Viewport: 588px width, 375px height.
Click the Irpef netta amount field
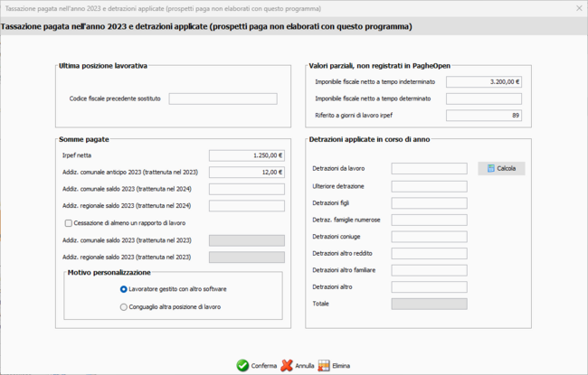pos(246,155)
